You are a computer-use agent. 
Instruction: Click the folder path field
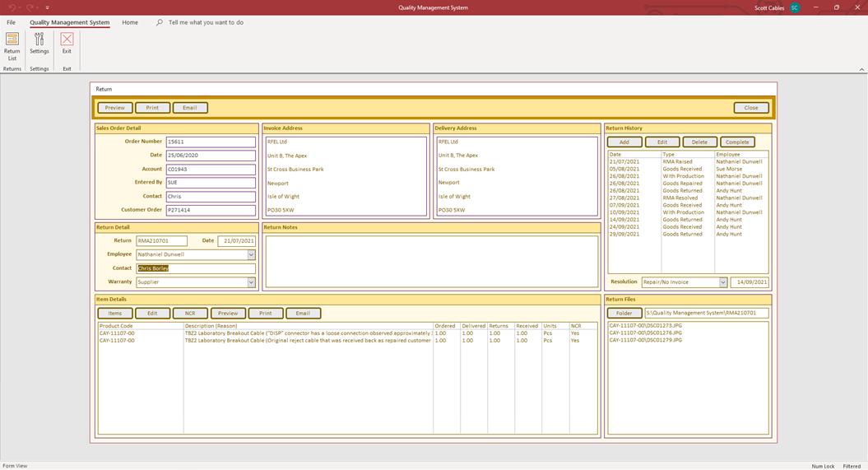click(x=707, y=314)
